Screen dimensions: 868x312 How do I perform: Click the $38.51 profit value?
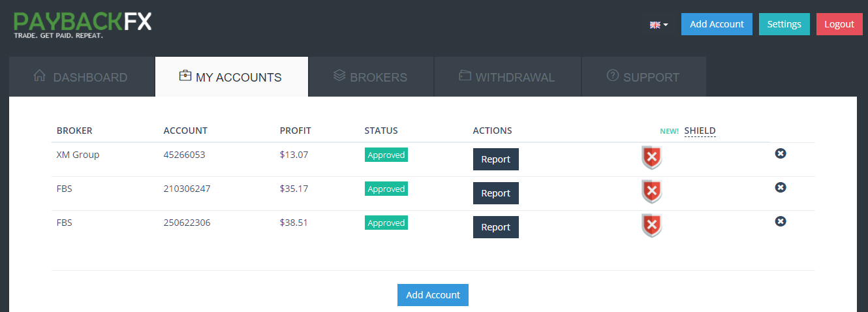(294, 223)
